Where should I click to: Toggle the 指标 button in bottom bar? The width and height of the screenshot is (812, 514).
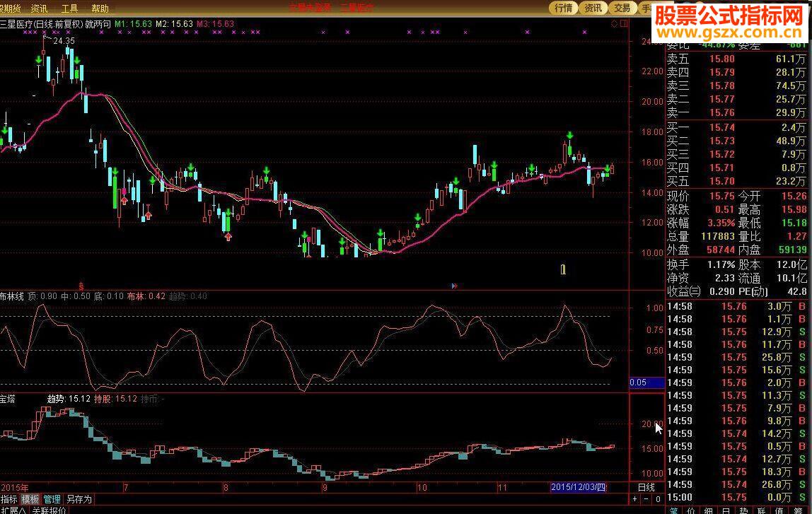point(9,499)
